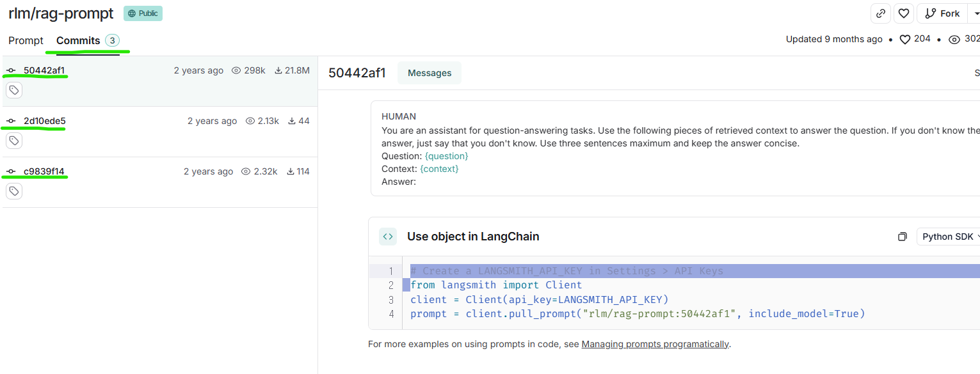Click tag icon under commit c9839f14
Image resolution: width=980 pixels, height=374 pixels.
click(x=14, y=191)
